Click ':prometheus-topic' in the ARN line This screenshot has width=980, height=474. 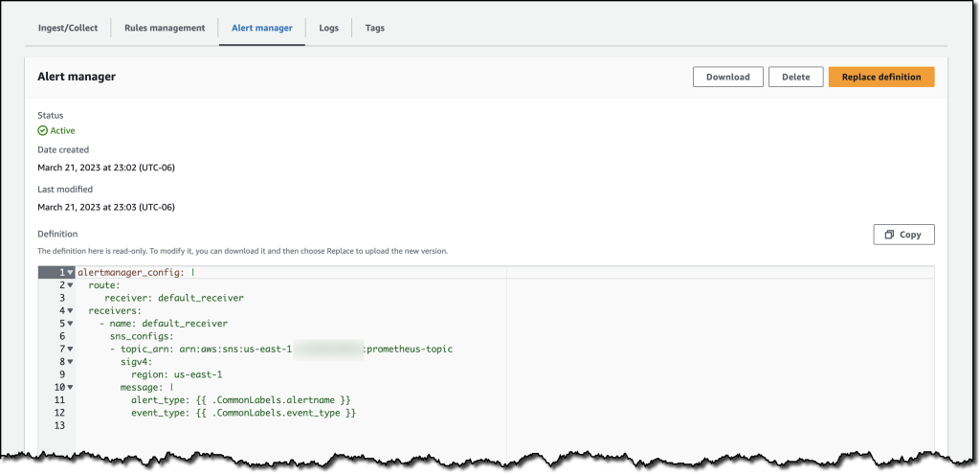coord(408,349)
